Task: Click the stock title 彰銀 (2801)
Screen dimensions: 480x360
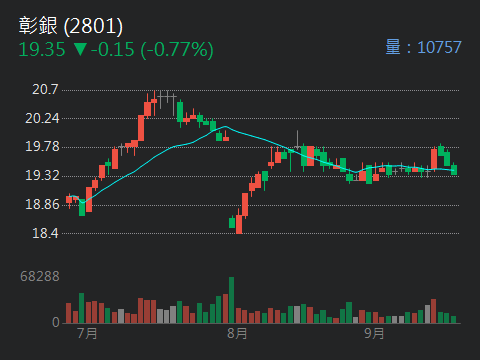Action: point(71,26)
